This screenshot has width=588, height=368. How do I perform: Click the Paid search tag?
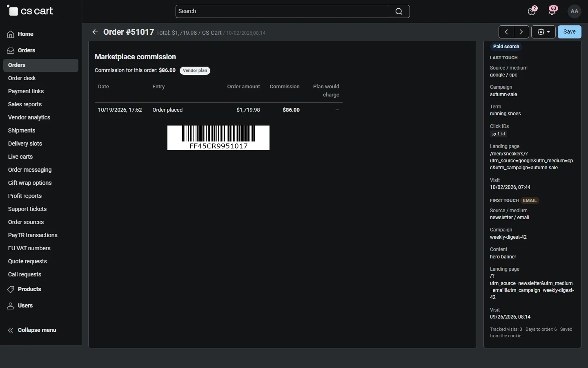point(506,47)
